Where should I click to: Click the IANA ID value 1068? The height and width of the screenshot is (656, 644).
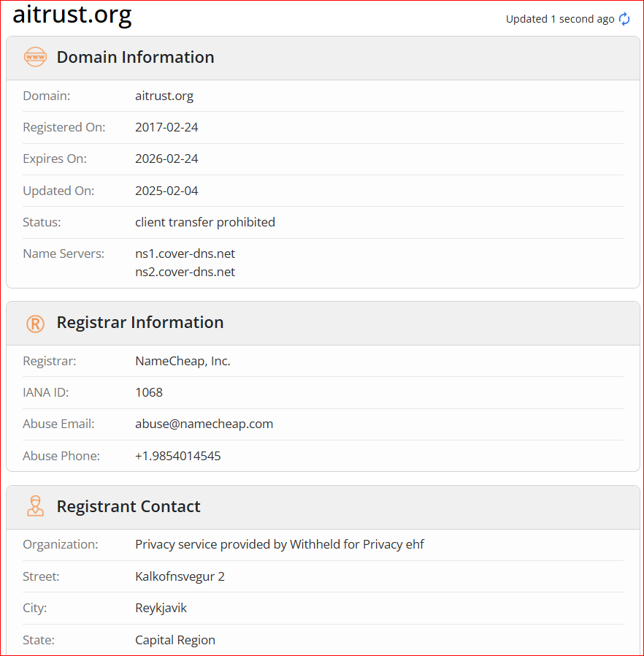pos(149,392)
